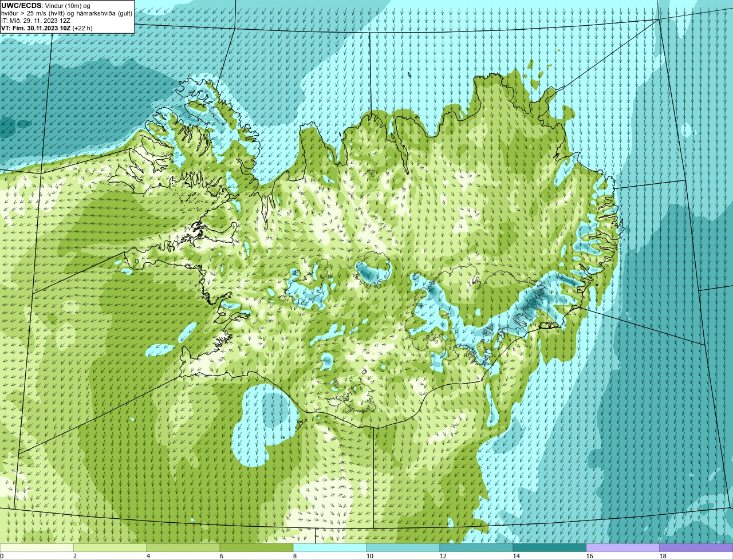This screenshot has height=560, width=733.
Task: Click the 16–18 m/s lavender legend swatch
Action: point(623,547)
